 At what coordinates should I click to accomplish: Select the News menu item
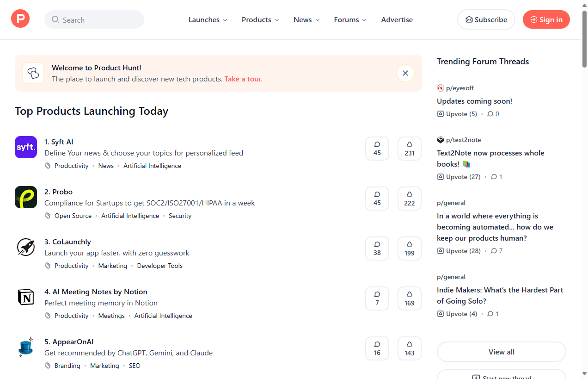pyautogui.click(x=306, y=19)
